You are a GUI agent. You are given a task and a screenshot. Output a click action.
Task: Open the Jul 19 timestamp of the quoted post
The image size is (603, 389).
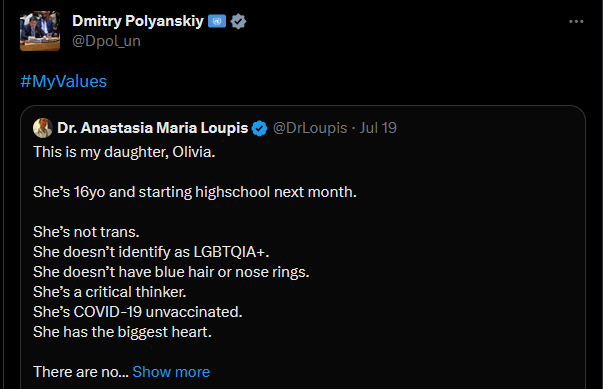point(378,128)
